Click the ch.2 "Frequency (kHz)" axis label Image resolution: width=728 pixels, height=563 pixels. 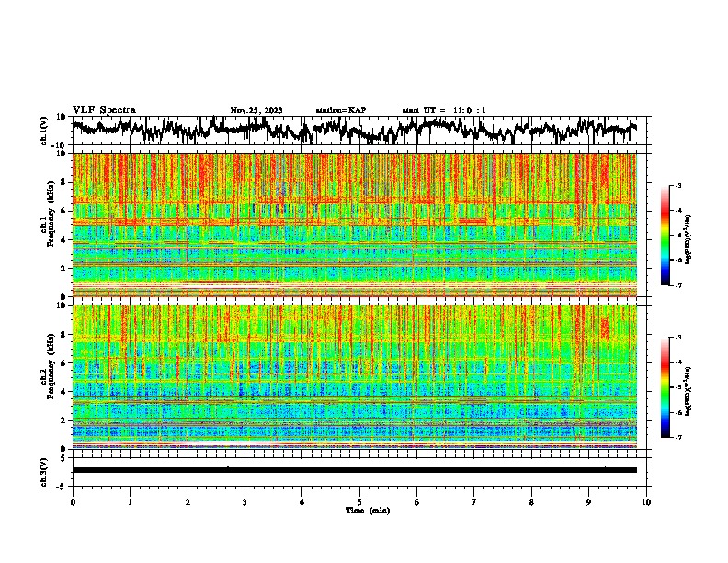click(x=51, y=366)
